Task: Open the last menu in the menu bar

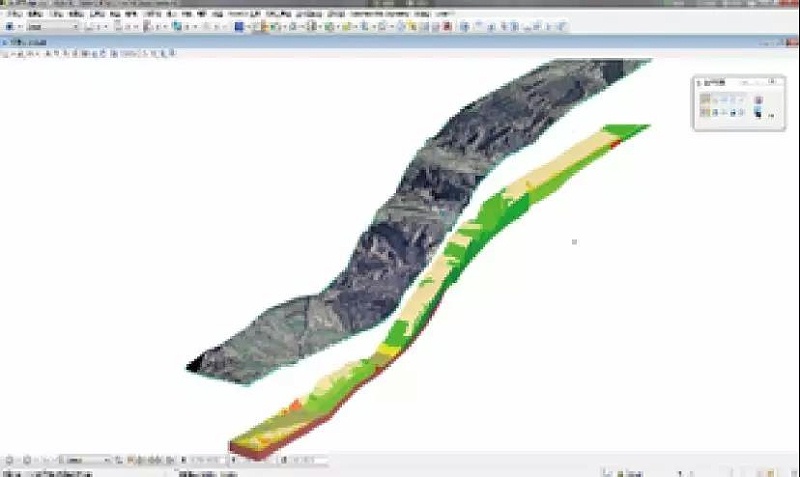Action: point(443,15)
